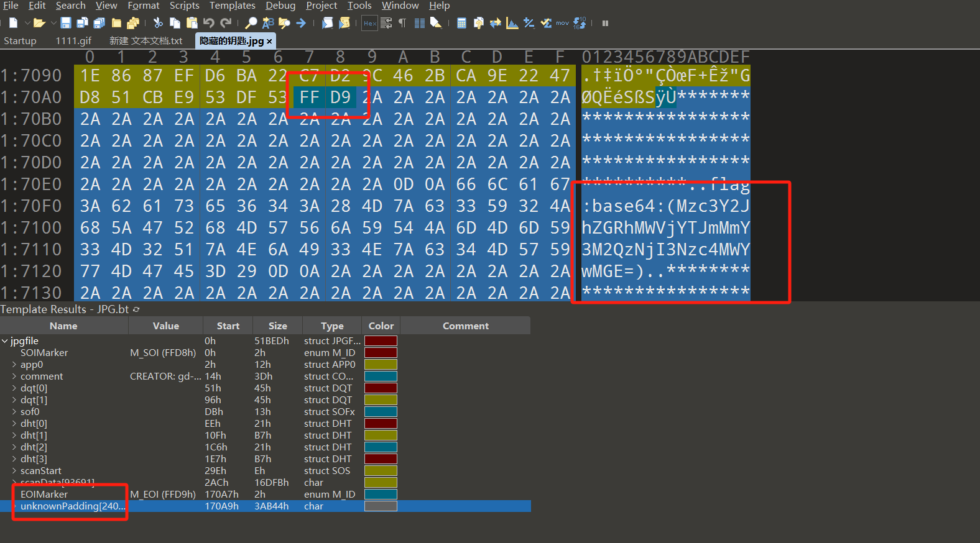This screenshot has width=980, height=543.
Task: Click the Comment column header
Action: tap(465, 326)
